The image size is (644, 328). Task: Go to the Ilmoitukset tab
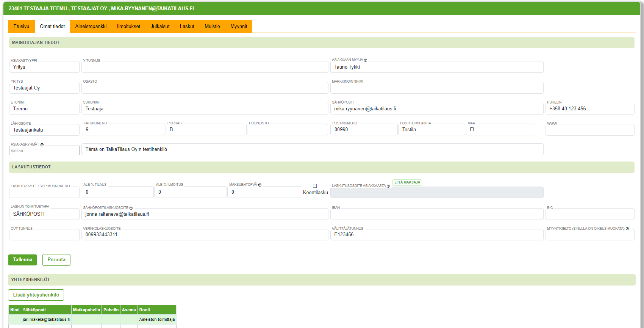point(128,27)
